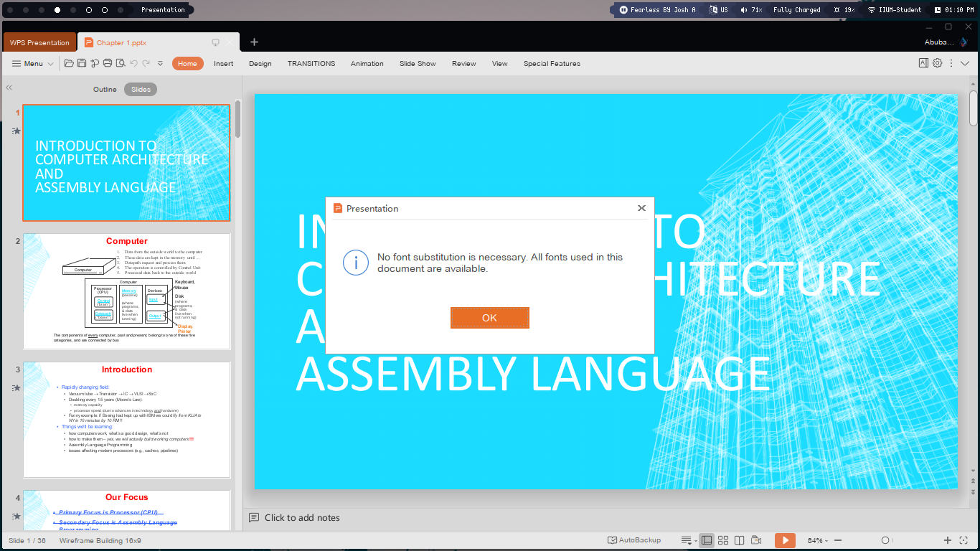980x551 pixels.
Task: Switch to the Animation tab
Action: 367,64
